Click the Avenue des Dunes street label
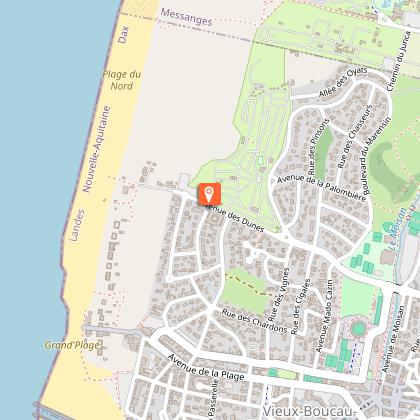This screenshot has height=420, width=420. pos(235,218)
